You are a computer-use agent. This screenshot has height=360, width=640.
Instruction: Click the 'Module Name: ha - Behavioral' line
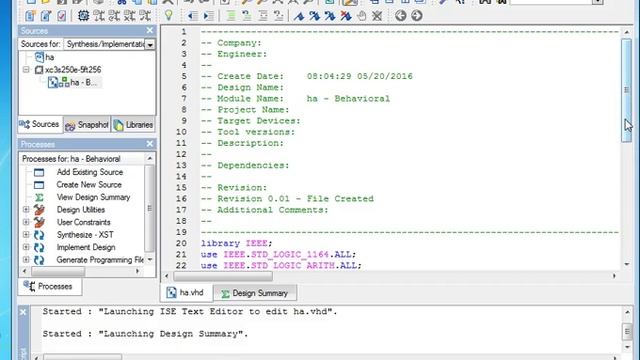295,99
